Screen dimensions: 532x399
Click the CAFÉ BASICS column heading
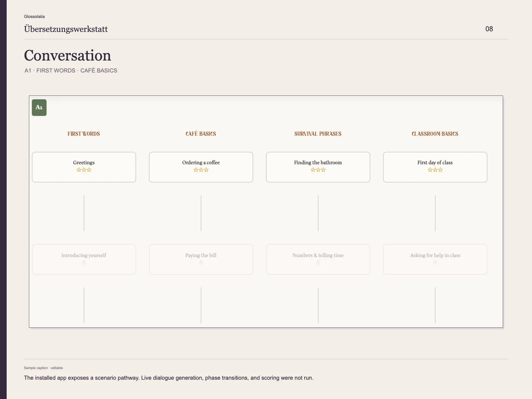(x=201, y=134)
